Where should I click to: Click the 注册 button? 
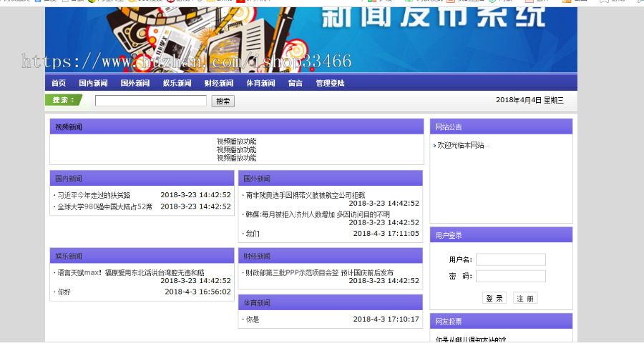[x=525, y=298]
